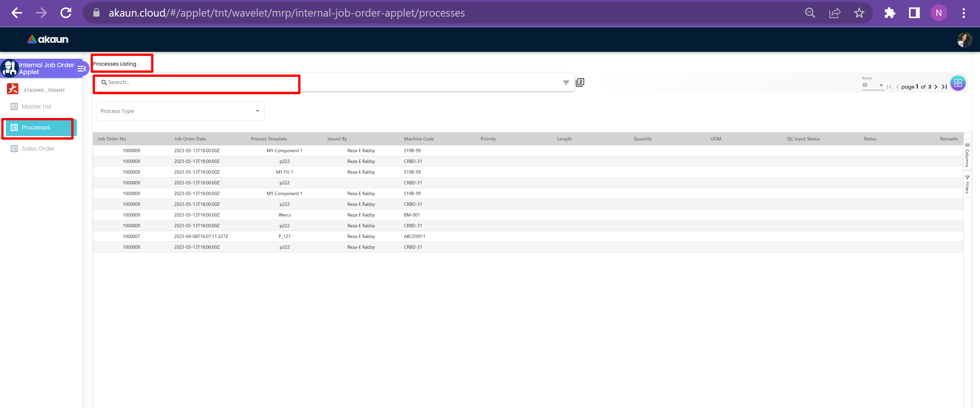Open the Master List menu item

coord(36,106)
